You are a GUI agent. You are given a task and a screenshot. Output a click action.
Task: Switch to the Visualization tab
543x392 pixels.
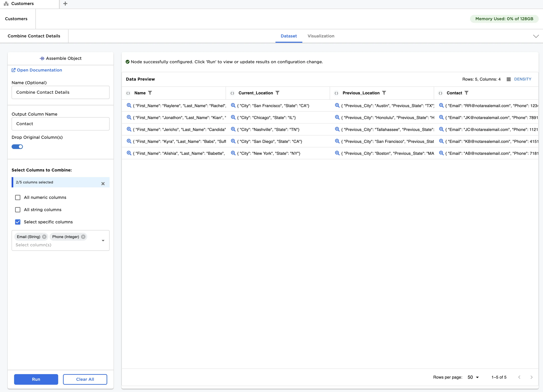coord(321,36)
